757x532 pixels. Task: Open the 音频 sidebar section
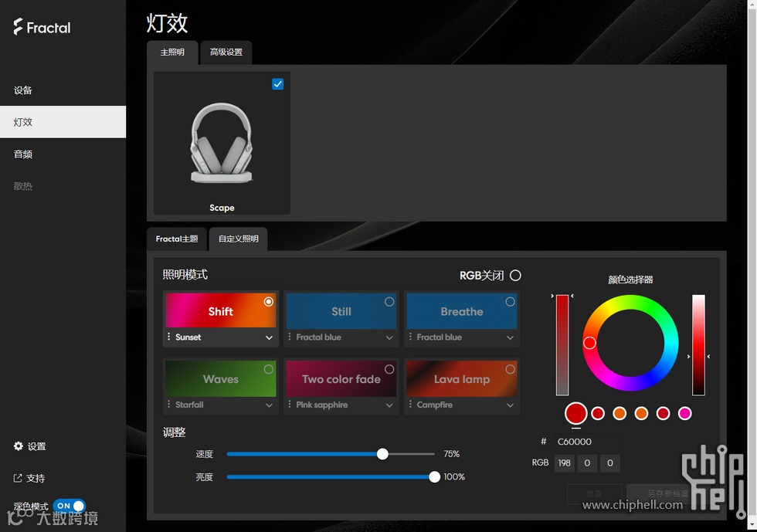click(63, 154)
